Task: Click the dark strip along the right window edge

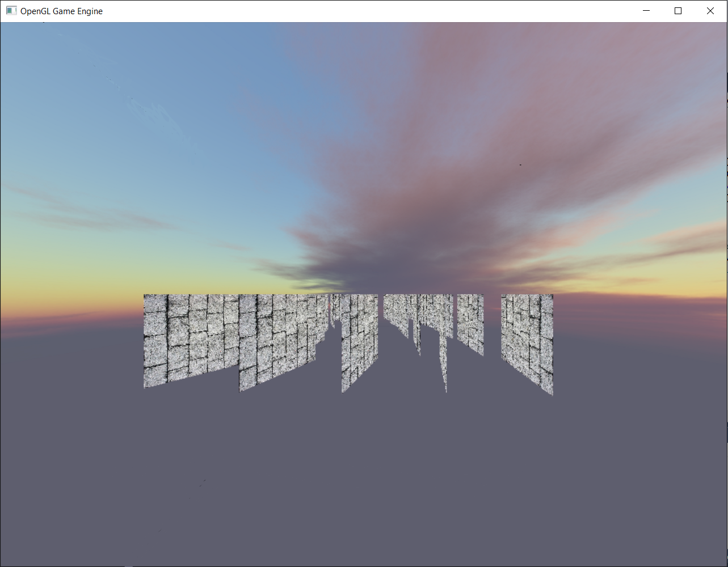Action: point(725,283)
